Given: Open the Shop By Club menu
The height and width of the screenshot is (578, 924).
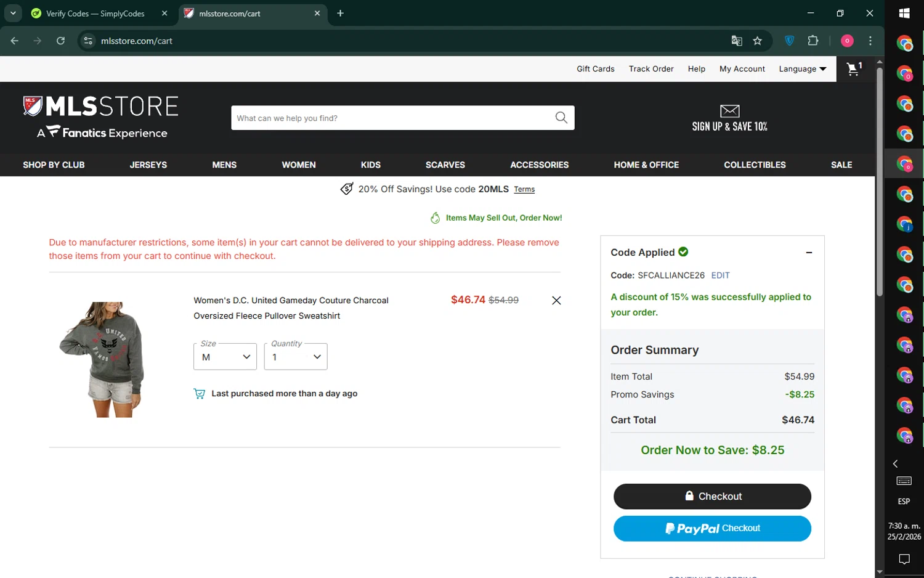Looking at the screenshot, I should click(x=54, y=165).
